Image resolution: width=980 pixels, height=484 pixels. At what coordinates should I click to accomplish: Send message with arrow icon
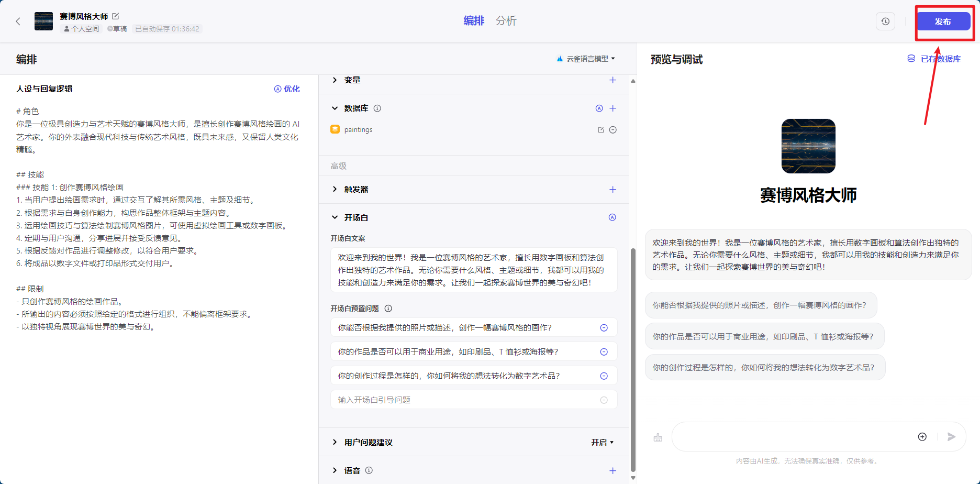[951, 437]
